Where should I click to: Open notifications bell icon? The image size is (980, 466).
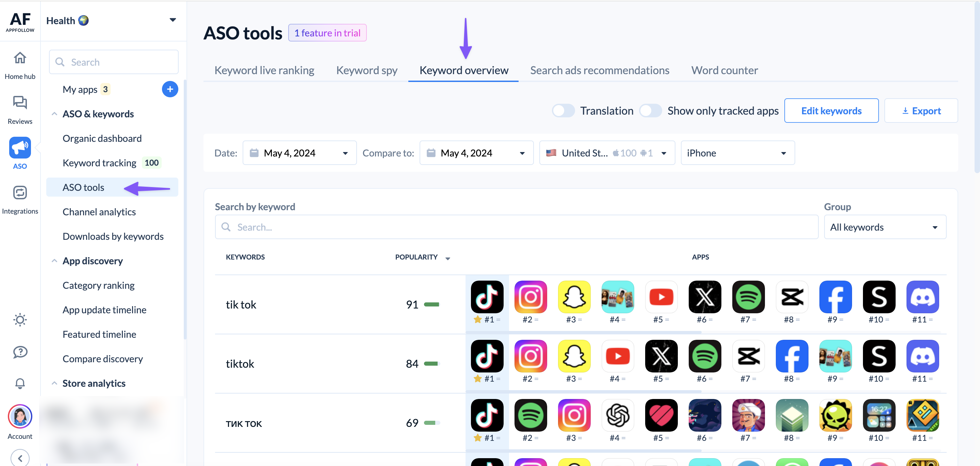20,383
